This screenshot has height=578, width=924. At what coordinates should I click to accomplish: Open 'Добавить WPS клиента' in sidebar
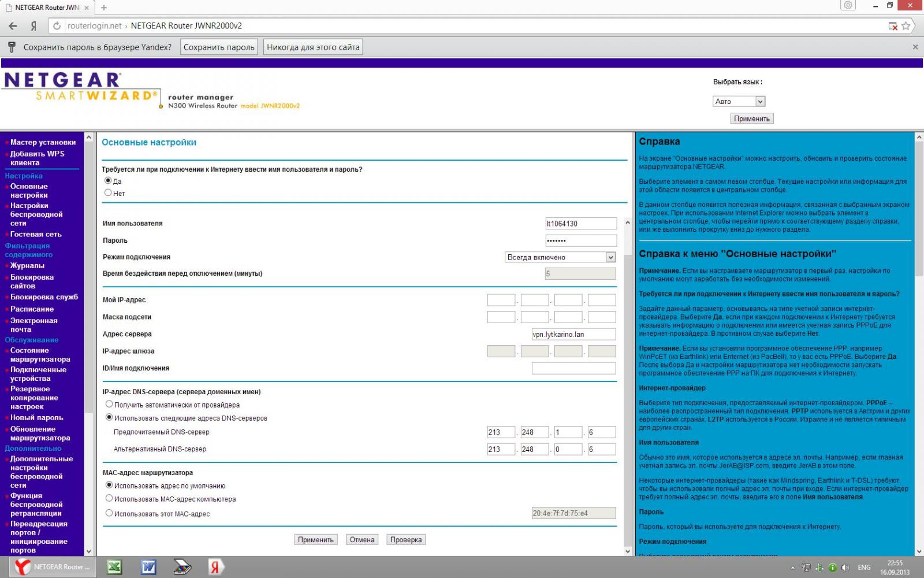click(37, 158)
